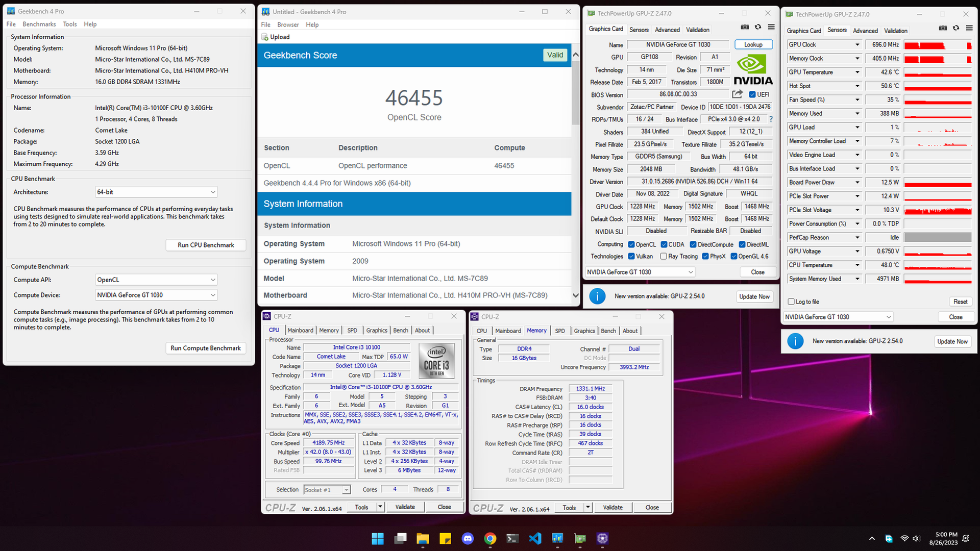This screenshot has height=551, width=980.
Task: Expand the GPU Temperature sensor dropdown arrow
Action: coord(857,72)
